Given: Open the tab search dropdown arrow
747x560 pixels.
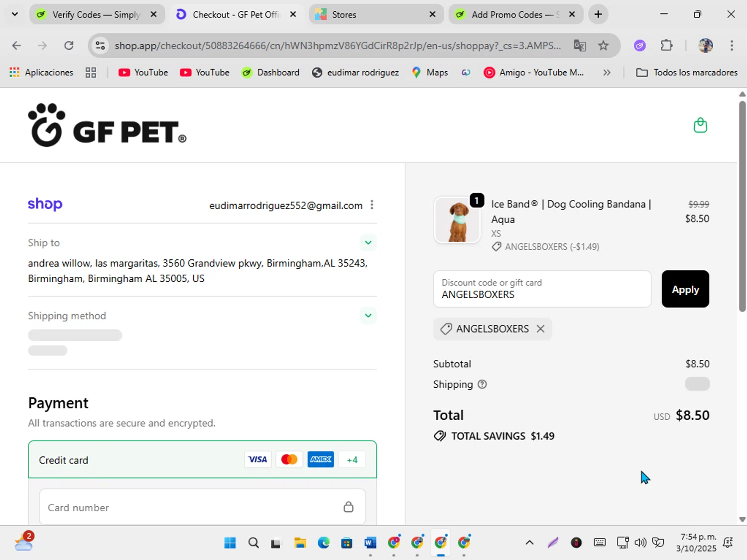Looking at the screenshot, I should point(15,14).
